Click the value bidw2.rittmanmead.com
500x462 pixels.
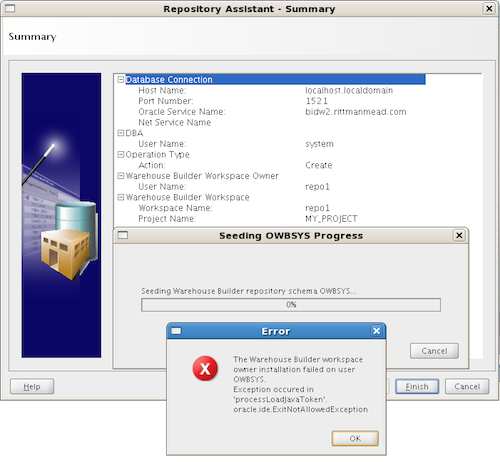[x=356, y=112]
